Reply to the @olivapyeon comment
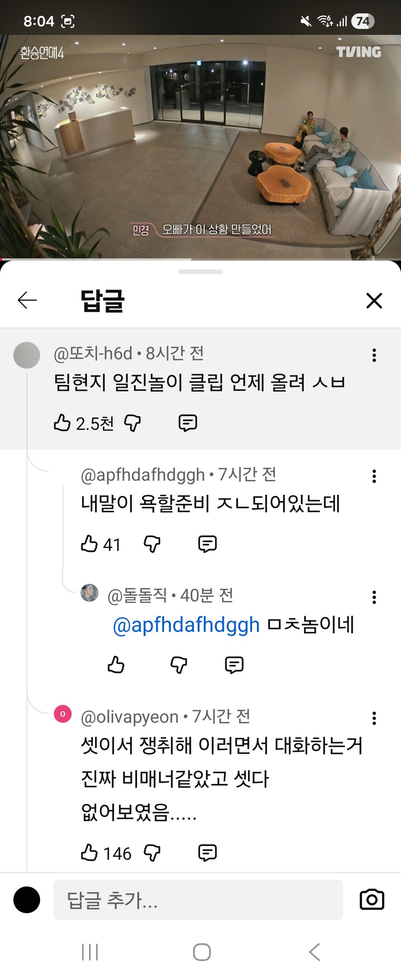401x980 pixels. pyautogui.click(x=207, y=852)
